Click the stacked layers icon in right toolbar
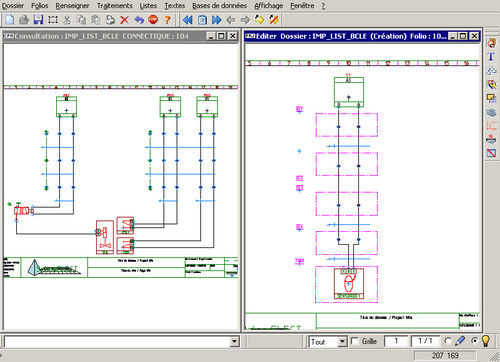Image resolution: width=500 pixels, height=362 pixels. coord(491,112)
